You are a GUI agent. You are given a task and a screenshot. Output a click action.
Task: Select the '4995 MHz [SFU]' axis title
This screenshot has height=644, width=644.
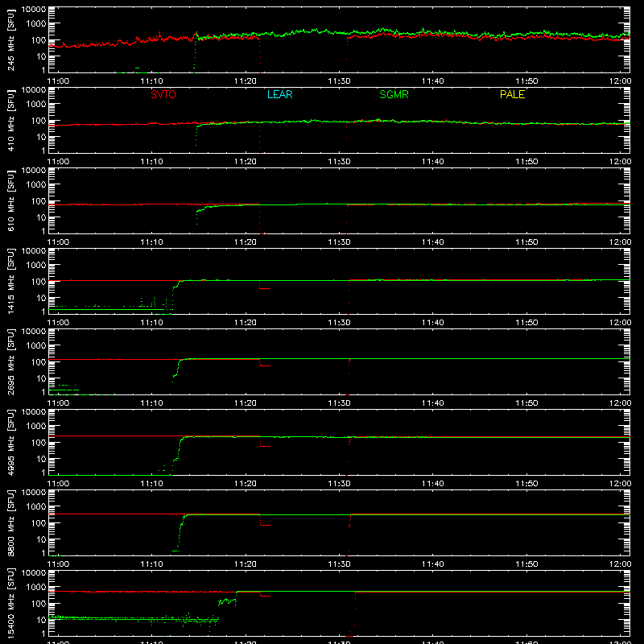(11, 443)
